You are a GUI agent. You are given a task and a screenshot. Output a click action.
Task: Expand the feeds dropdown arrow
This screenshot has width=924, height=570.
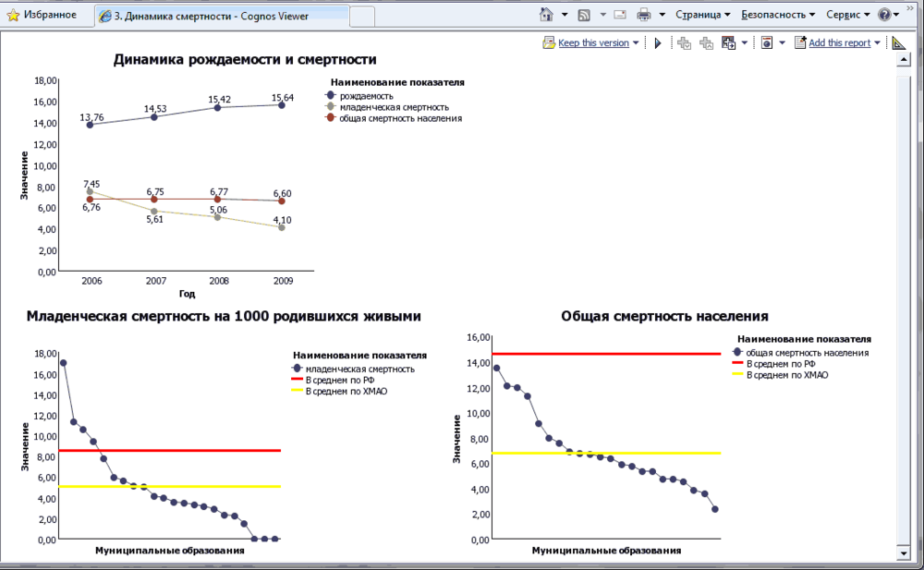602,15
